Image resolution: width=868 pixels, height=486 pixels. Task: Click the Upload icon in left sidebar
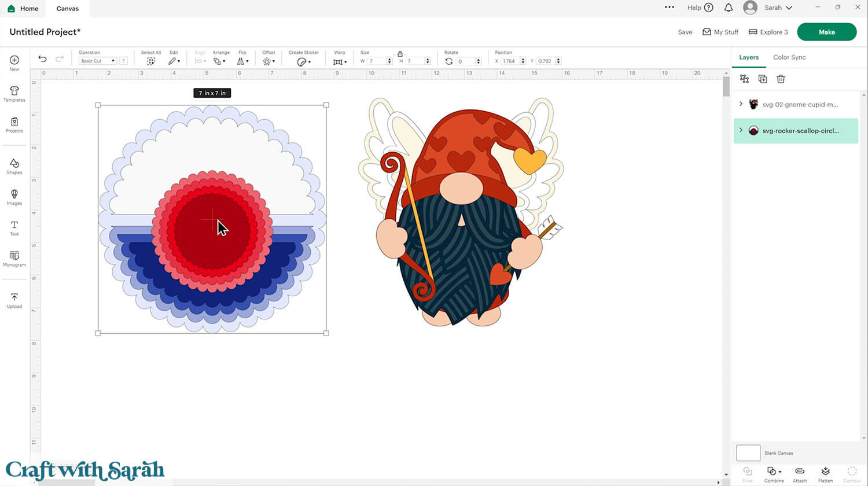click(x=14, y=300)
